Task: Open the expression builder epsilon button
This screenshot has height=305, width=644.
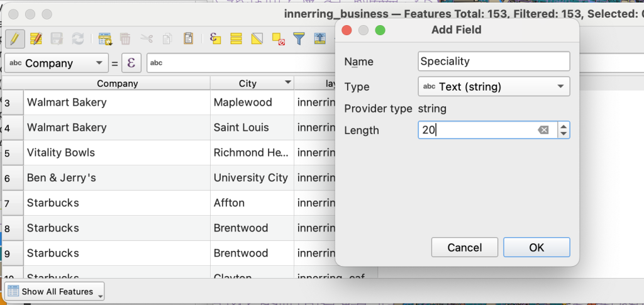Action: [x=131, y=63]
